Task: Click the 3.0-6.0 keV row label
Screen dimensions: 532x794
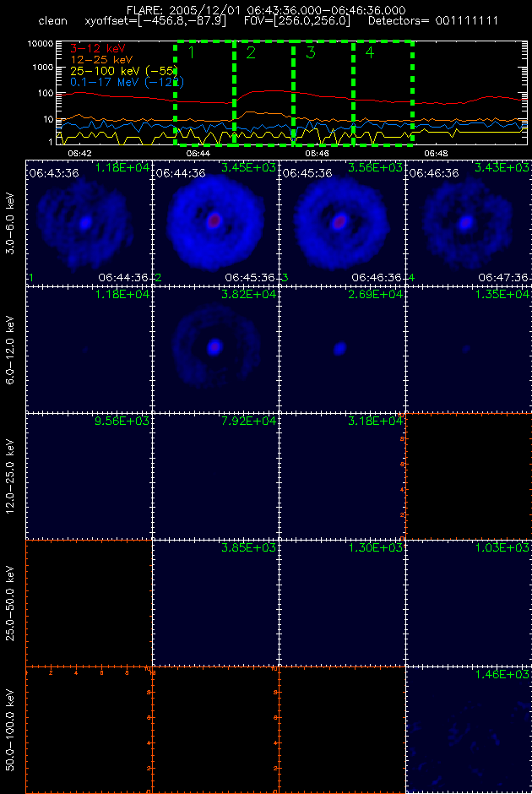Action: coord(11,221)
